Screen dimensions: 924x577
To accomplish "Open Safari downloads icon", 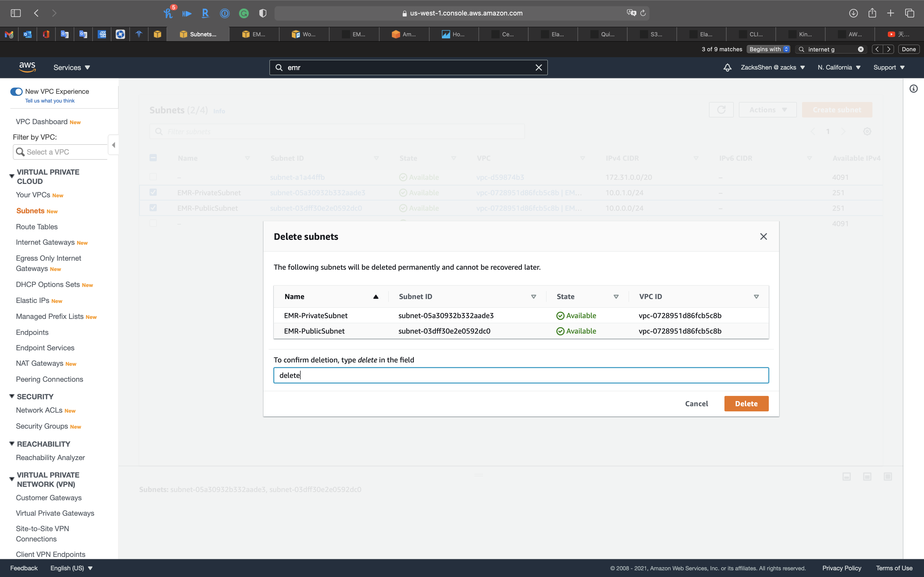I will 853,13.
